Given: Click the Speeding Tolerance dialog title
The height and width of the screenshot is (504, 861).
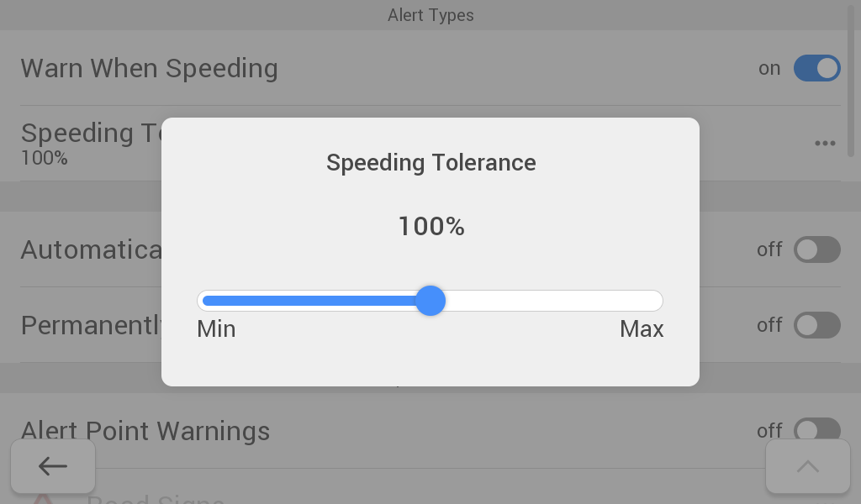Looking at the screenshot, I should pyautogui.click(x=430, y=162).
